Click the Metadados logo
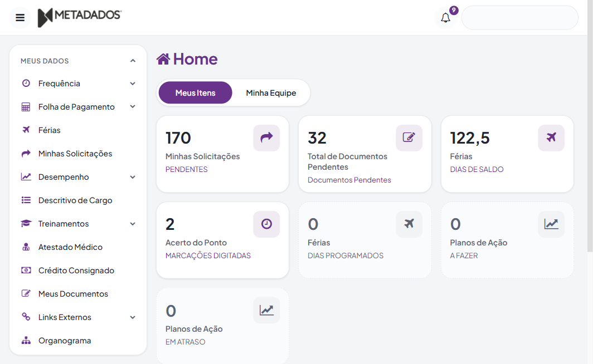593x364 pixels. (x=79, y=17)
